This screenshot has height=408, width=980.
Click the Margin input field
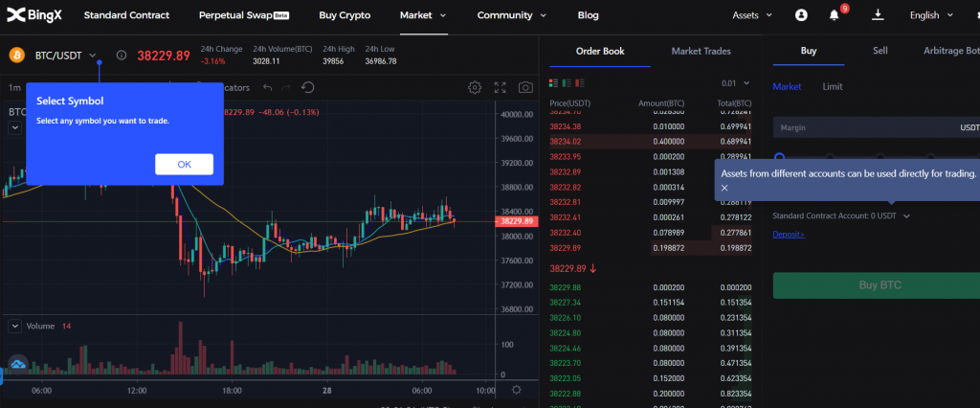[x=877, y=127]
